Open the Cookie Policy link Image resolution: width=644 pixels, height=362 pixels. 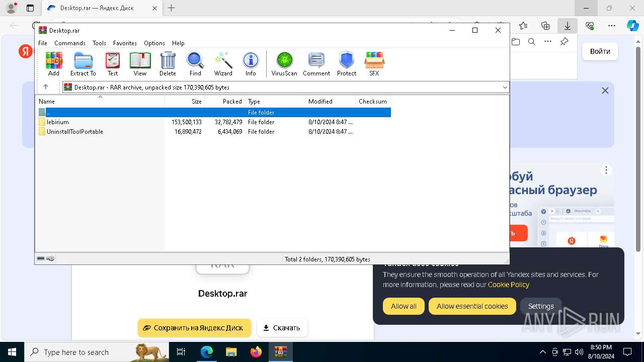(x=509, y=285)
